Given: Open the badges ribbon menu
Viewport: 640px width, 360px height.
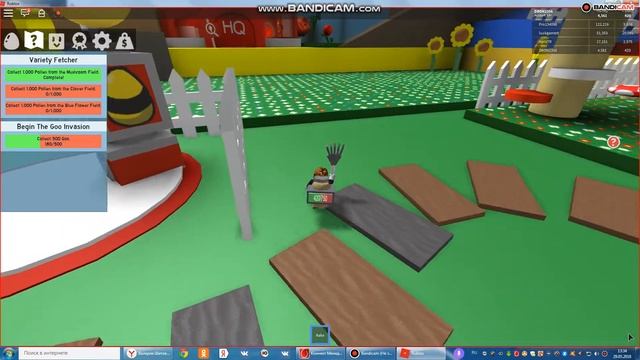Looking at the screenshot, I should coord(79,41).
